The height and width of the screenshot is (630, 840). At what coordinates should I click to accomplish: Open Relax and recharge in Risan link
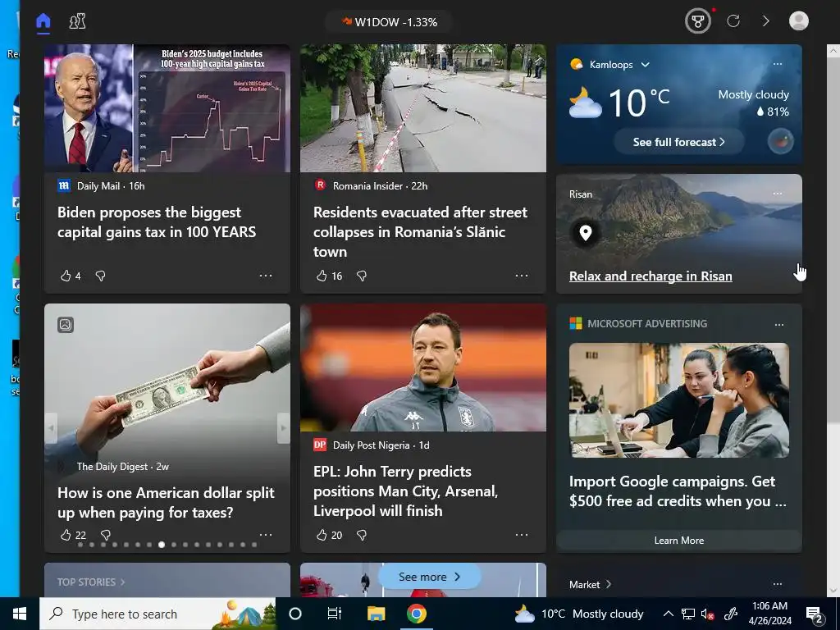click(651, 276)
